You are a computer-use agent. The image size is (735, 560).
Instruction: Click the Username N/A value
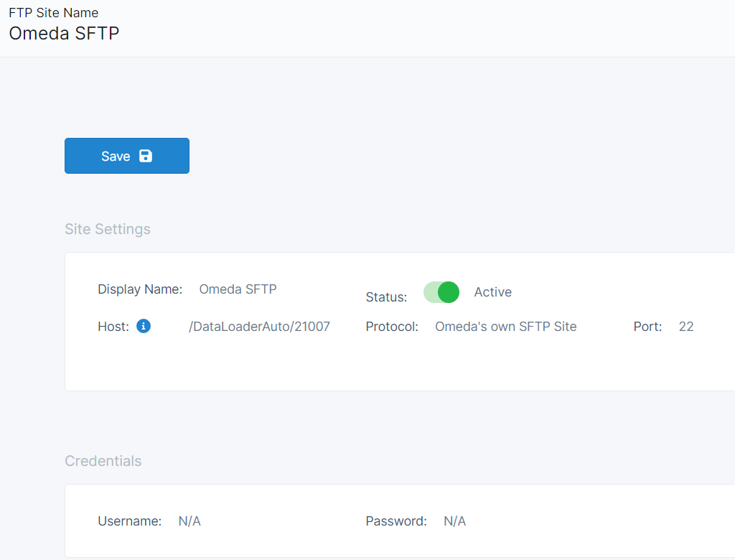tap(189, 521)
